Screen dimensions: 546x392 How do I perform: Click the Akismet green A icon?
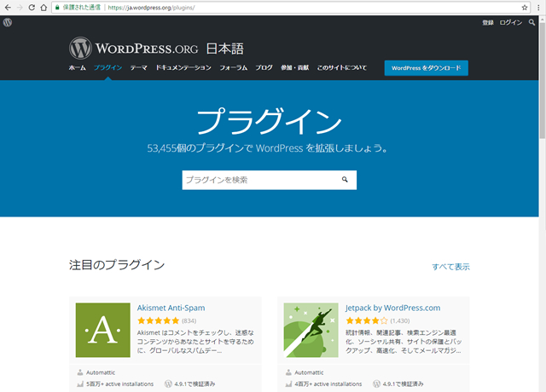[x=103, y=330]
